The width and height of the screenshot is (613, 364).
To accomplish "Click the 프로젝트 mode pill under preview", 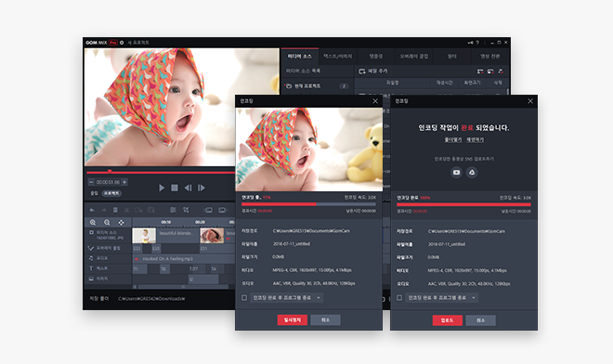I will pos(111,193).
